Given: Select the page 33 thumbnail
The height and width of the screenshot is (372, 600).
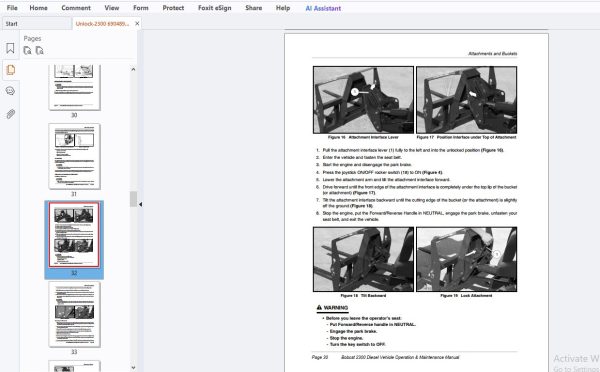Looking at the screenshot, I should pos(74,314).
